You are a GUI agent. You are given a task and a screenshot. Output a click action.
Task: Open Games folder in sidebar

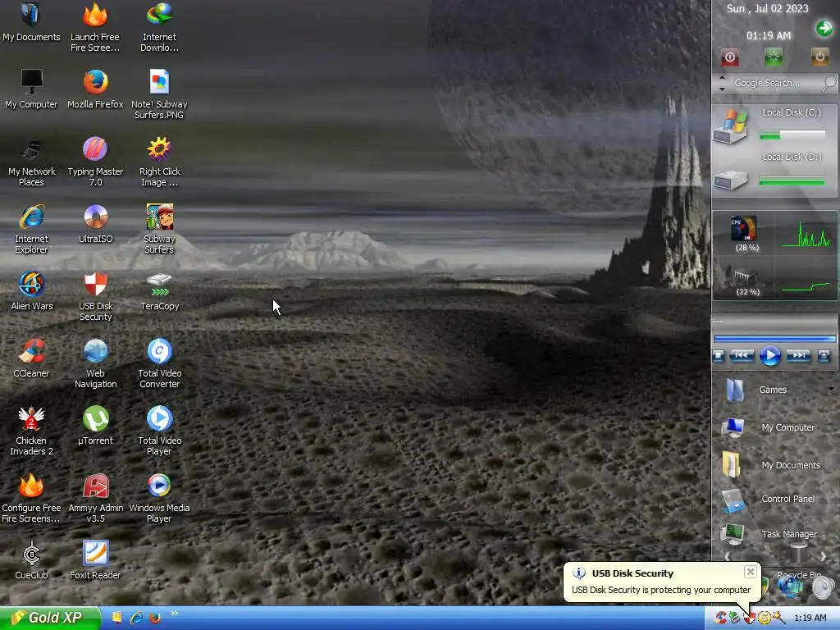(757, 390)
